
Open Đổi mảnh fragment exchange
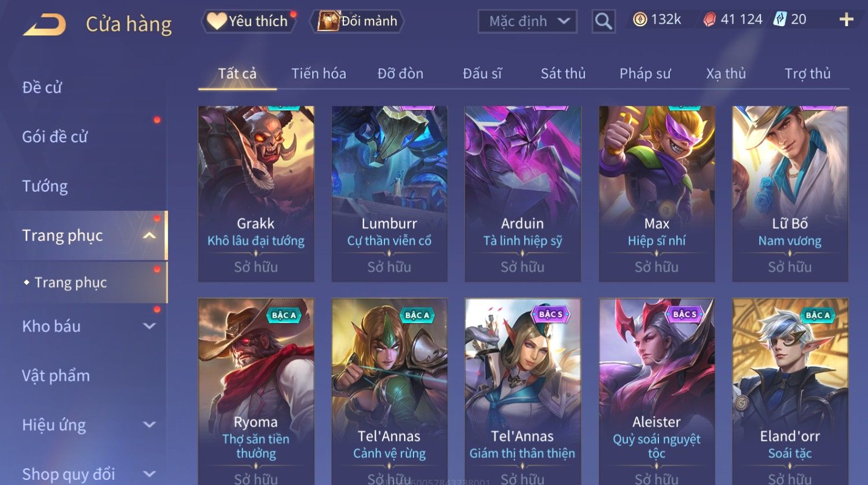(358, 21)
